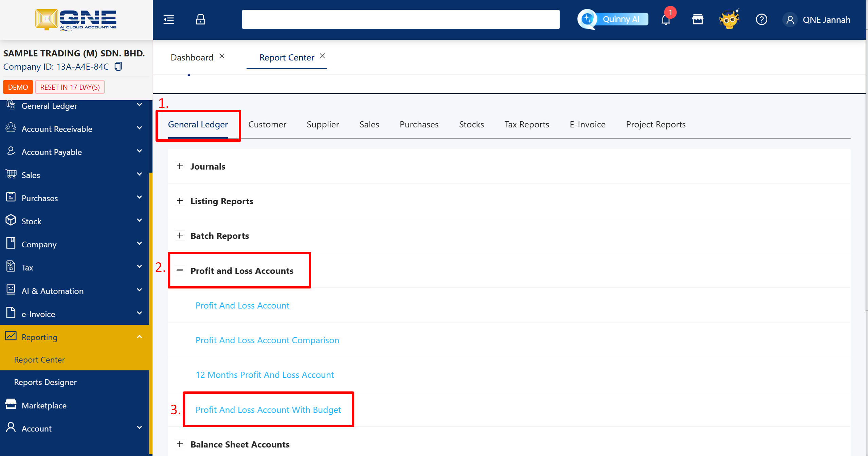Click the top search input field

tap(400, 19)
